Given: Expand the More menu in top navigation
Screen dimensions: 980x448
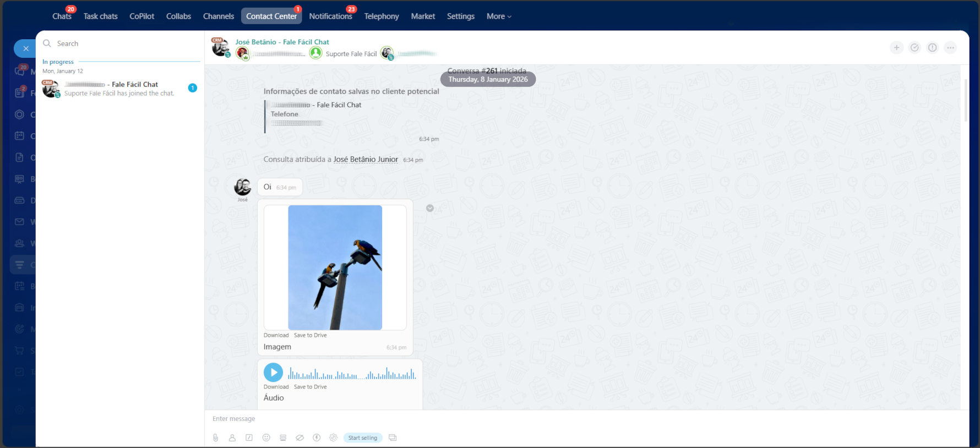Looking at the screenshot, I should 499,17.
